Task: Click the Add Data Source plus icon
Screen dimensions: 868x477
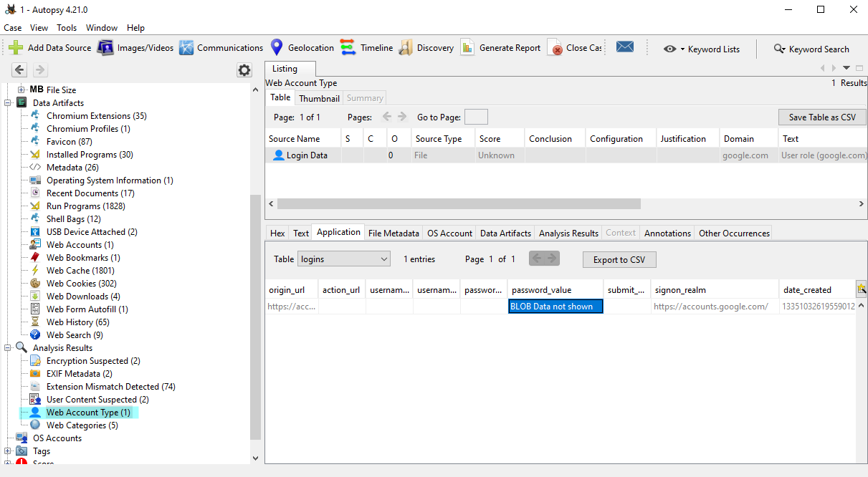Action: [x=16, y=48]
